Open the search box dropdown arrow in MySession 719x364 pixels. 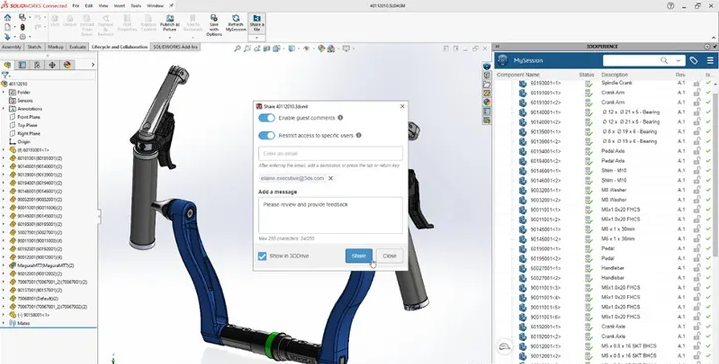(678, 61)
